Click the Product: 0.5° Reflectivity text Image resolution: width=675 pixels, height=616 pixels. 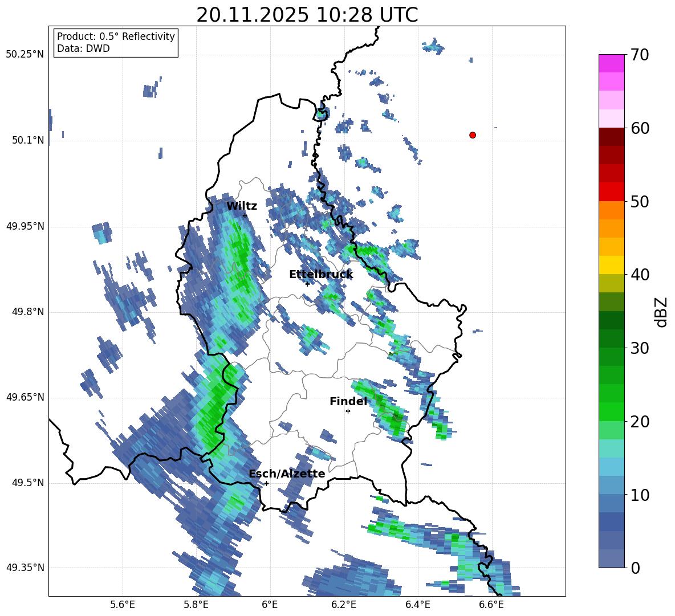click(116, 36)
